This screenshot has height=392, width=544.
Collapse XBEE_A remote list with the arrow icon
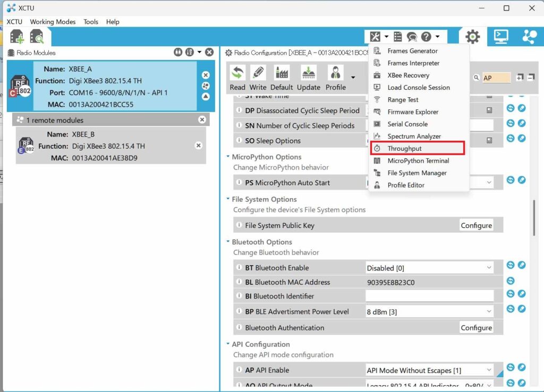click(206, 97)
